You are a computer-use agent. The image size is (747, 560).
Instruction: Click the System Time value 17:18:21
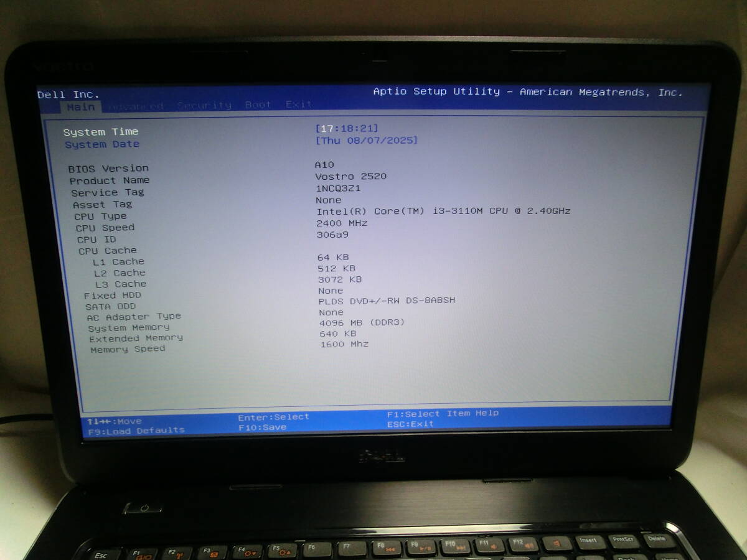coord(347,128)
